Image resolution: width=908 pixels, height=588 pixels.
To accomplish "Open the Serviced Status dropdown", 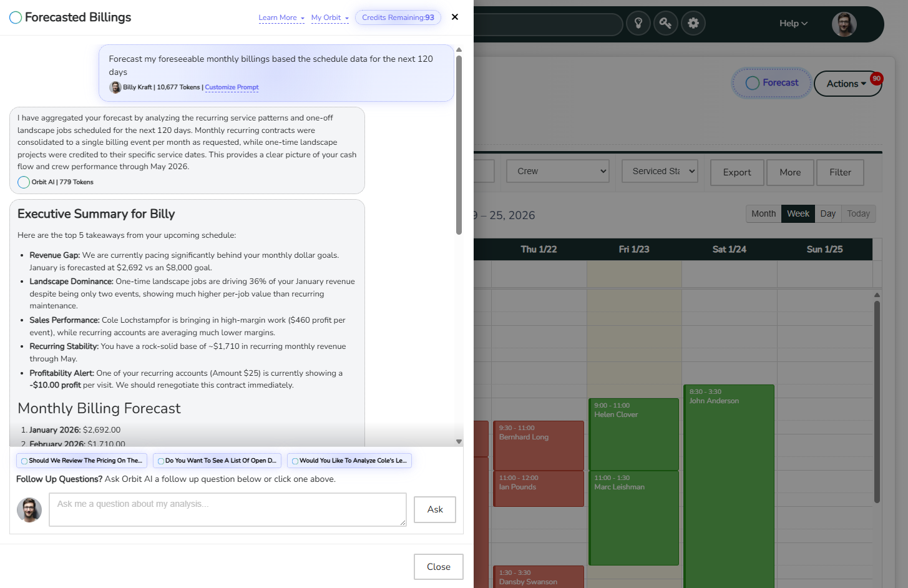I will click(660, 170).
